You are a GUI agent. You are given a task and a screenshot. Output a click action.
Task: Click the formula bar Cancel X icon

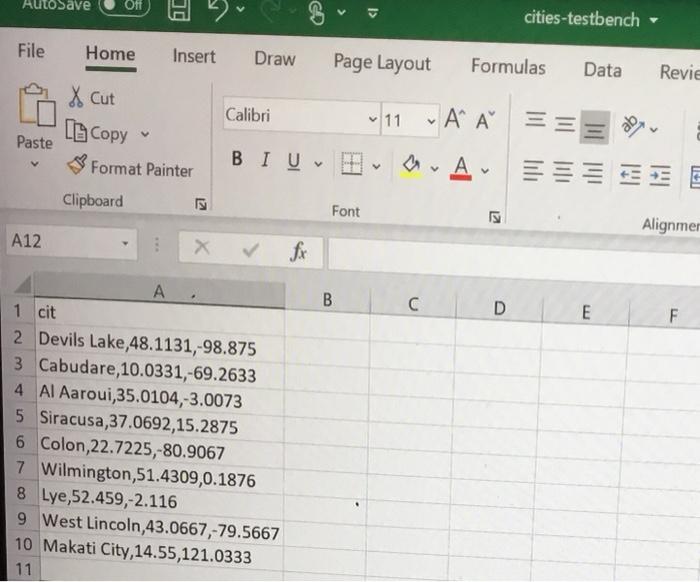pyautogui.click(x=202, y=246)
